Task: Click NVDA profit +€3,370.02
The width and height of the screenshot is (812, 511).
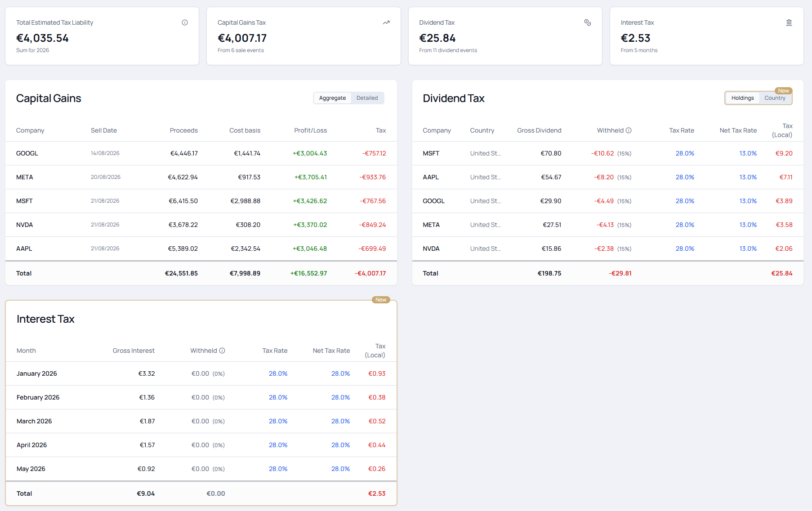Action: (310, 225)
